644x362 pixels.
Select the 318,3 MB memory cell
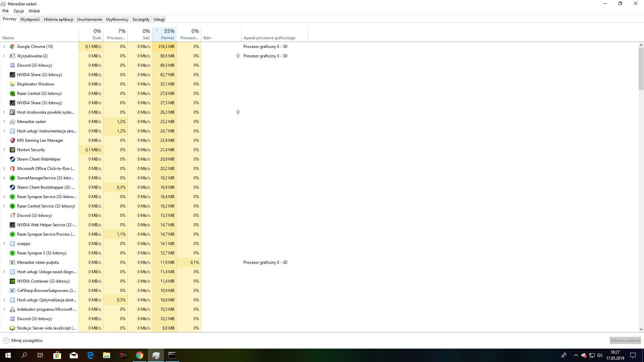[164, 47]
